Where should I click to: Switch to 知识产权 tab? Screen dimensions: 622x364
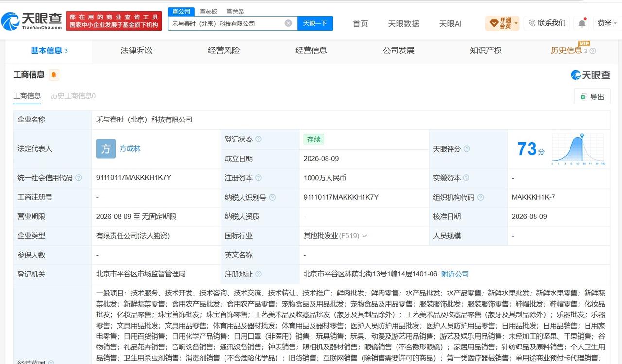(486, 51)
